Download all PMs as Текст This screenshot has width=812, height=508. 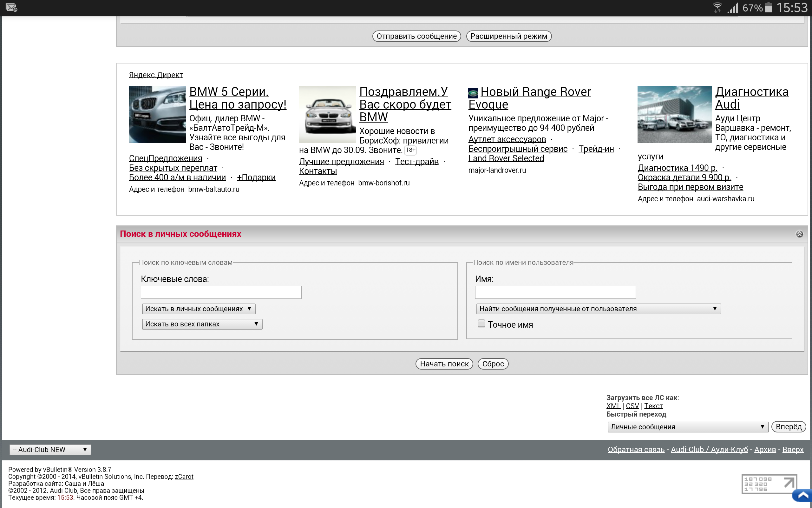tap(653, 406)
